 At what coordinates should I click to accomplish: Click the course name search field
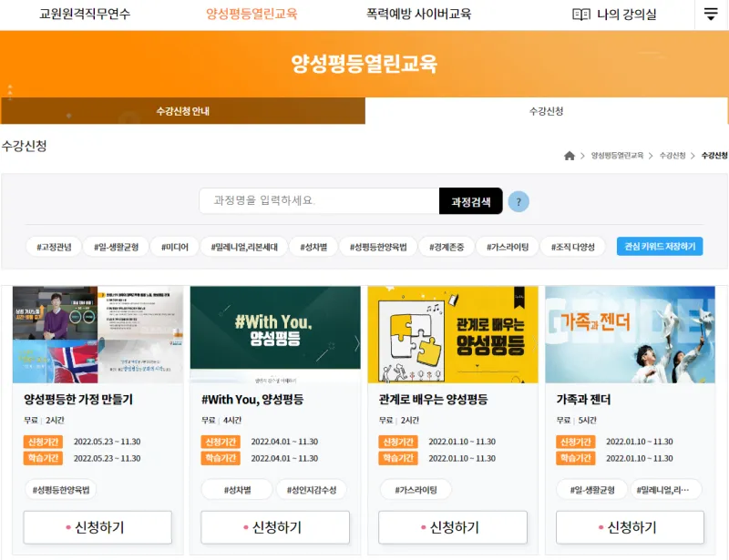pos(319,200)
